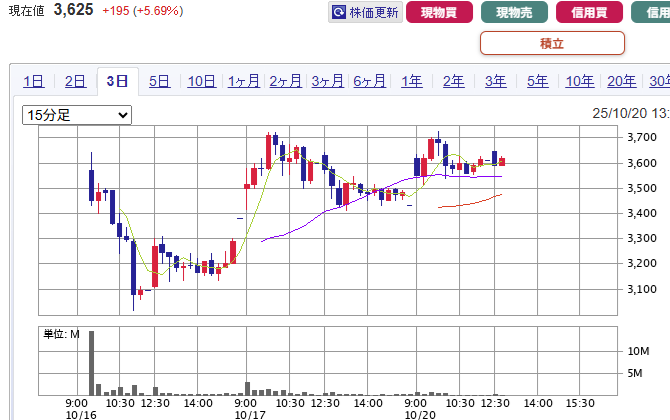Open the 5年 chart tab

[537, 82]
